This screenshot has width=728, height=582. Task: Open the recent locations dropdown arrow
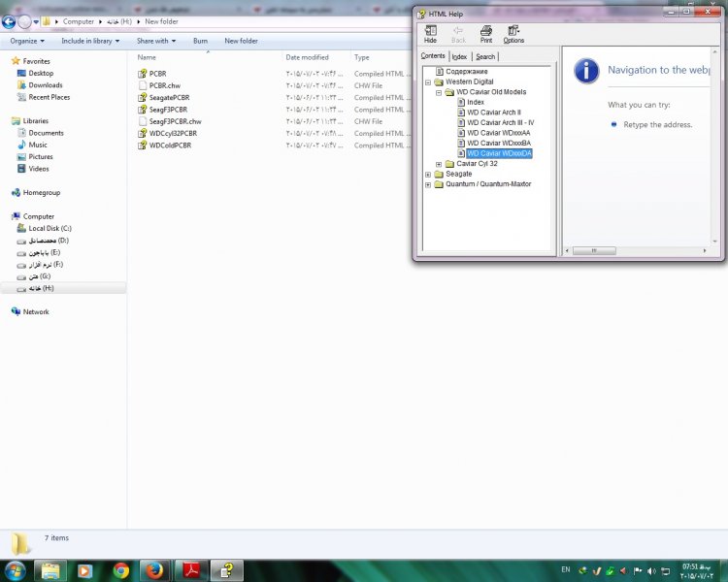[36, 21]
